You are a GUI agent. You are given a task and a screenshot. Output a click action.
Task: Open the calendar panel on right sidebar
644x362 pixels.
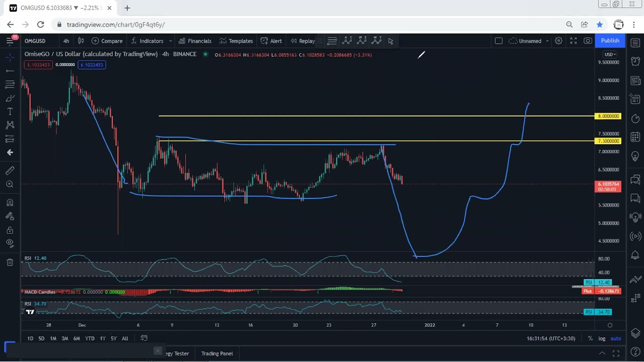coord(635,137)
